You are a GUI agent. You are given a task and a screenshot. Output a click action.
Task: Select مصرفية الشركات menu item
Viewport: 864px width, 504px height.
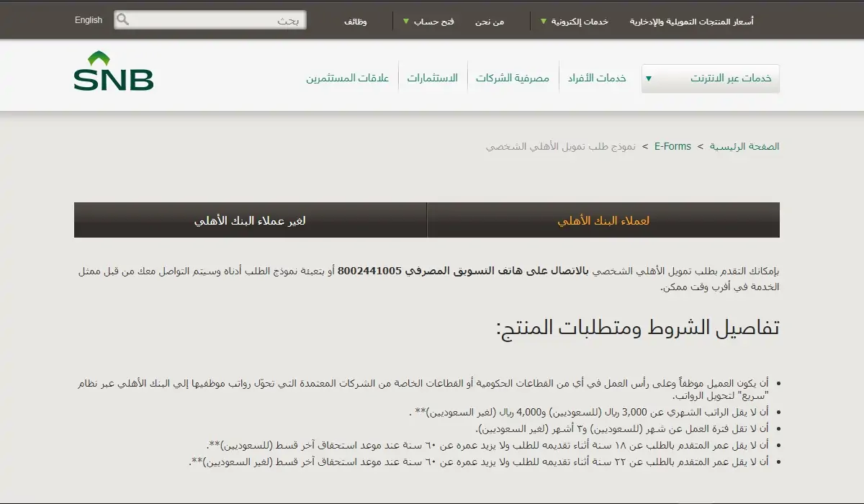(x=513, y=78)
